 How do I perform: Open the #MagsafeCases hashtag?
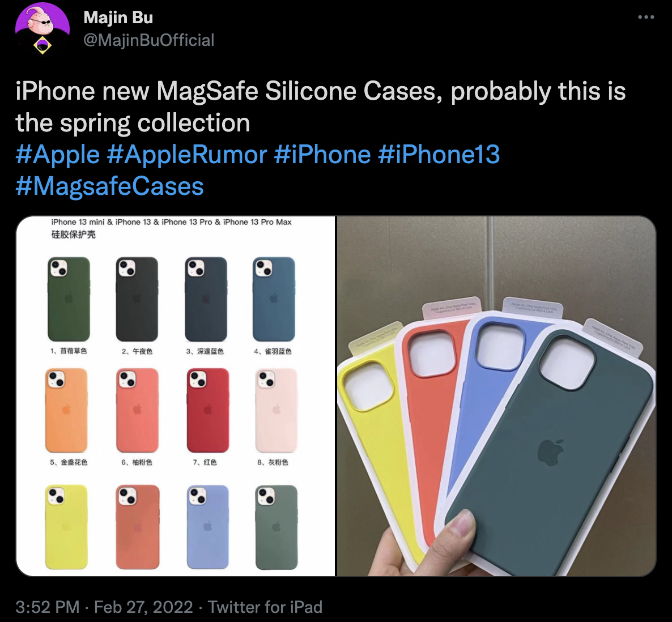[x=110, y=186]
